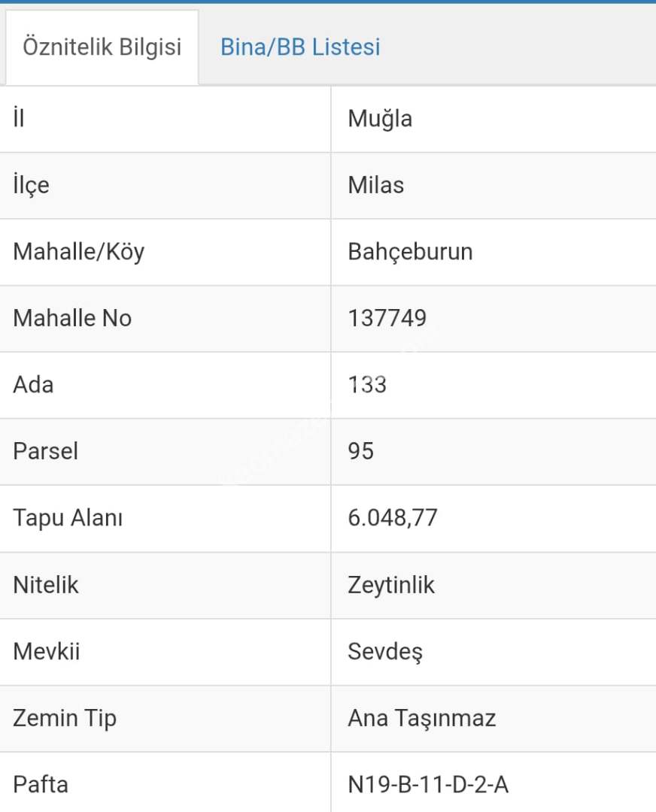Switch to the Bina/BB Listesi tab
Image resolution: width=656 pixels, height=812 pixels.
click(x=300, y=47)
